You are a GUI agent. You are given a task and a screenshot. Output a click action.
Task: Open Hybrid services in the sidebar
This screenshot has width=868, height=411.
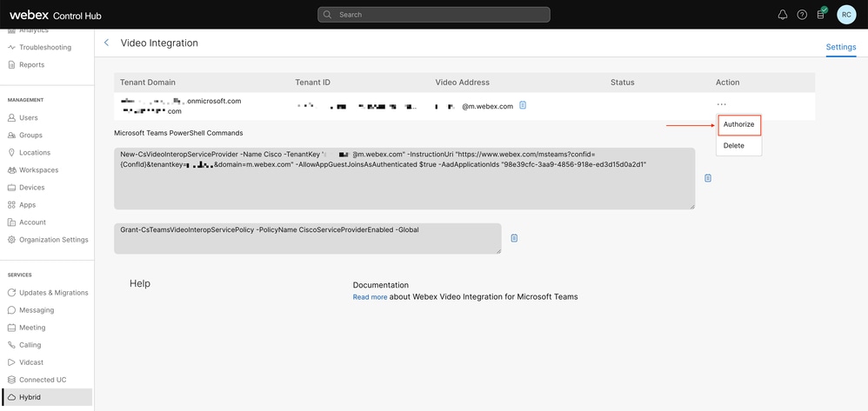click(x=46, y=397)
